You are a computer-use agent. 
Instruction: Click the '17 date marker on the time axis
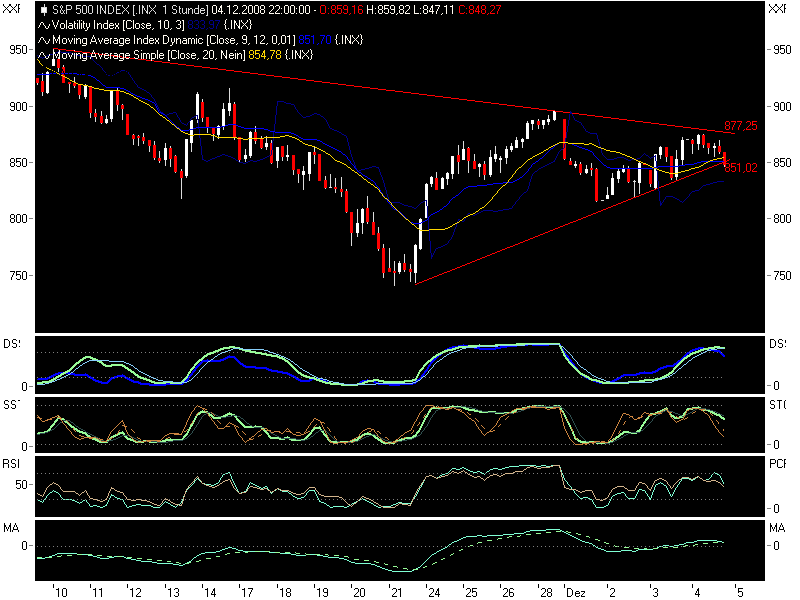pos(246,592)
